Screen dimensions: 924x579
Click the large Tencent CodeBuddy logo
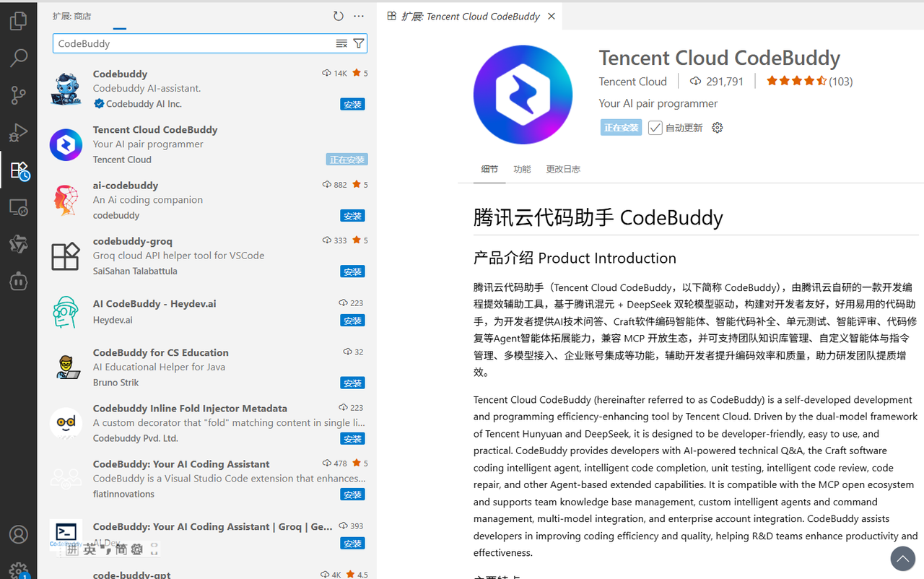523,95
